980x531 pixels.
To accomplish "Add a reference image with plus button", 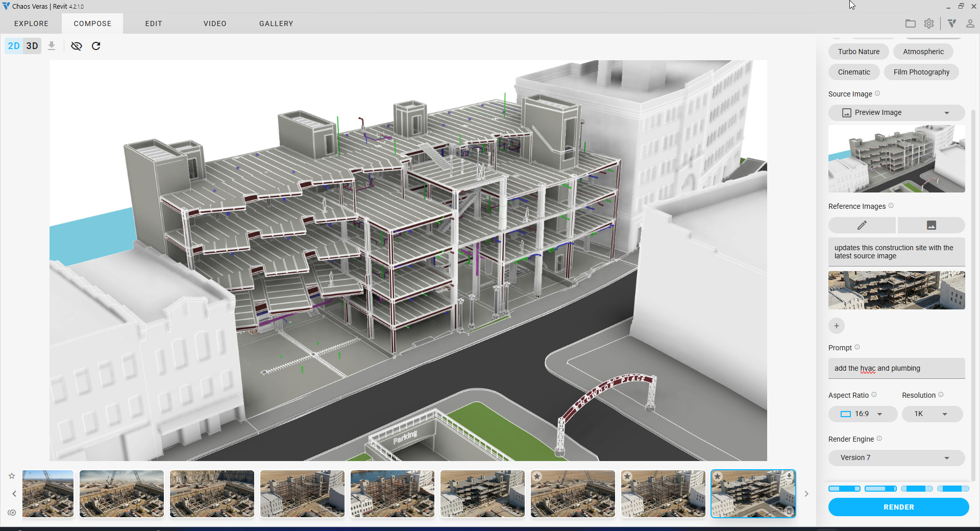I will pos(836,326).
